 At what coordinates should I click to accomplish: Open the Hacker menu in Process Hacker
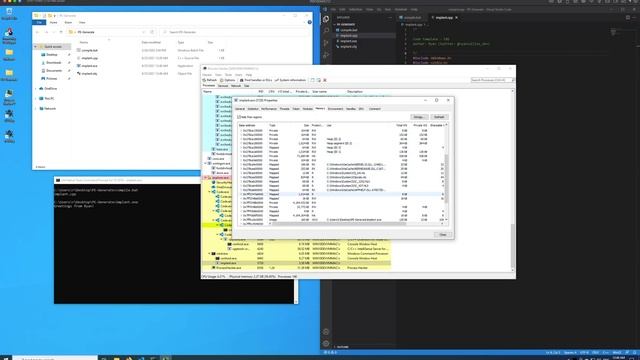point(207,75)
